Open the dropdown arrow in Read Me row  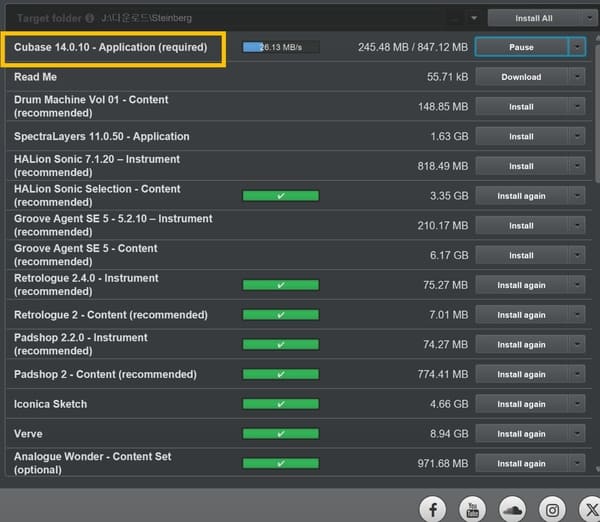577,77
